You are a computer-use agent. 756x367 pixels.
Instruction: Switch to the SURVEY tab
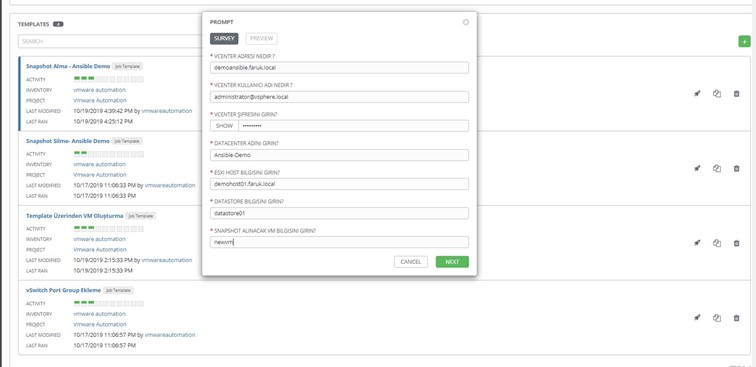point(224,39)
